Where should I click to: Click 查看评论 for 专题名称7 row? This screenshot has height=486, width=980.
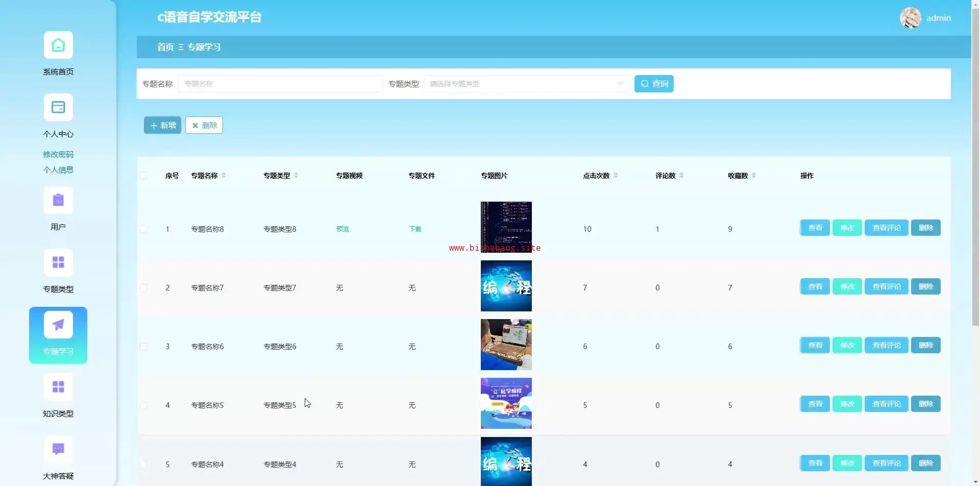[x=886, y=286]
